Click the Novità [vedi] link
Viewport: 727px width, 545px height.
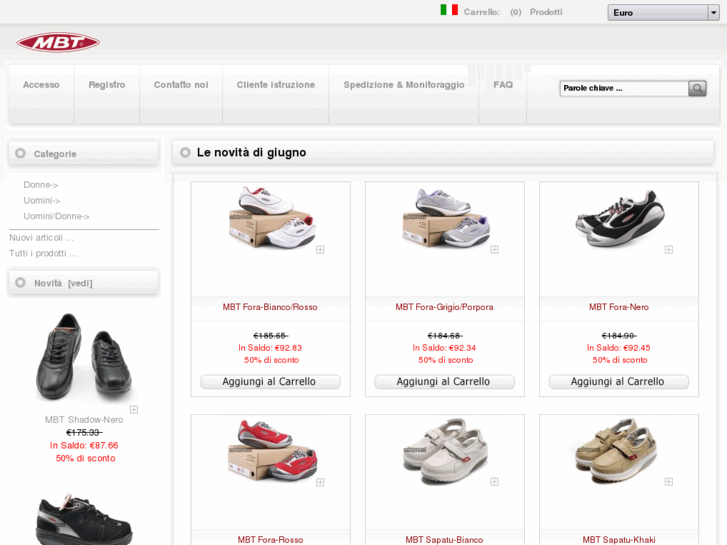[63, 283]
